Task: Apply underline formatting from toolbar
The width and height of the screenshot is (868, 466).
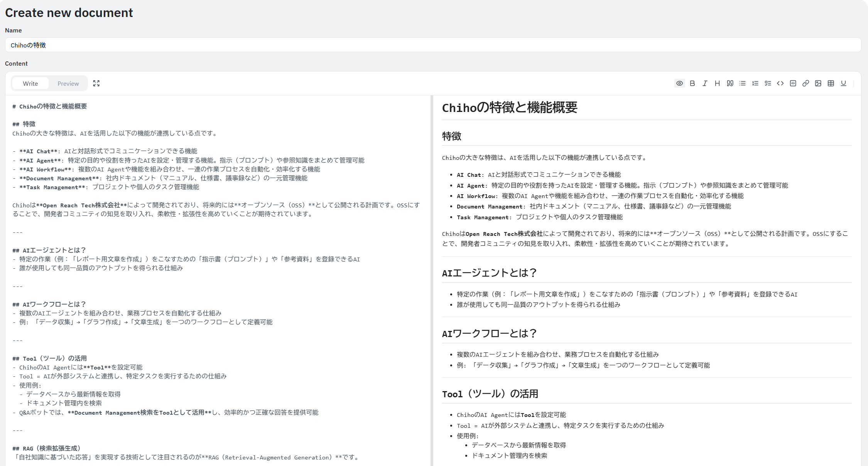Action: coord(843,83)
